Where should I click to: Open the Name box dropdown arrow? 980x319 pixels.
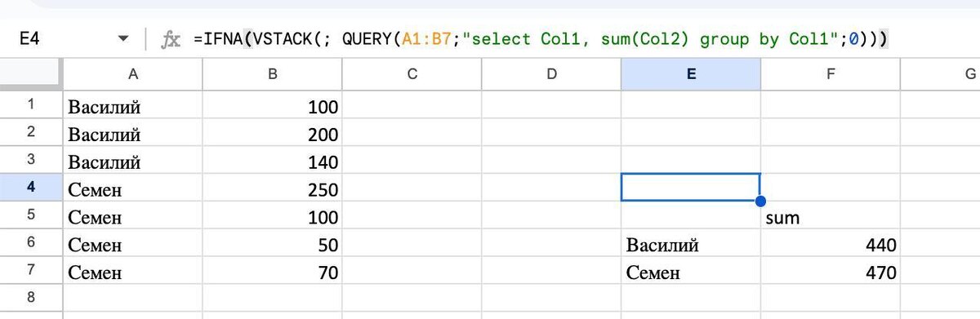123,39
